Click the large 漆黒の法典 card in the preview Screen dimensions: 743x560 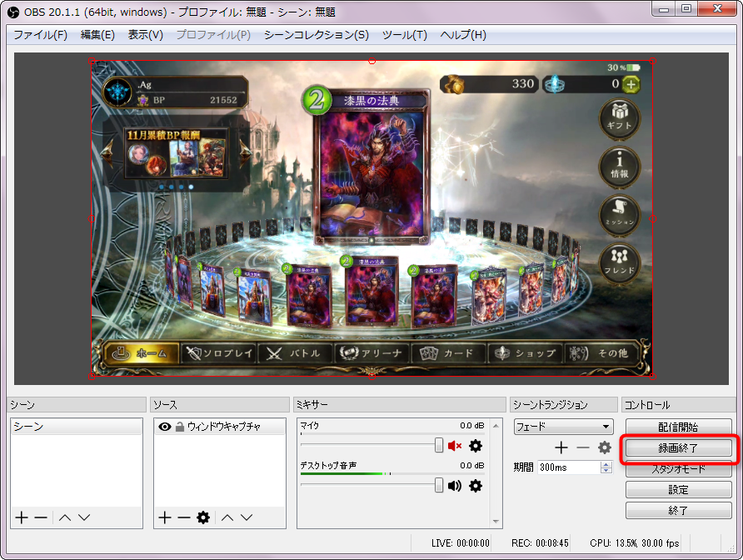point(371,166)
